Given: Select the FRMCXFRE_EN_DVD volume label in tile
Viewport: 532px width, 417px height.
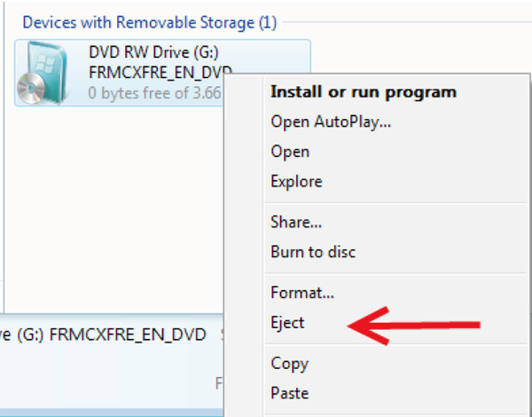Looking at the screenshot, I should 160,72.
